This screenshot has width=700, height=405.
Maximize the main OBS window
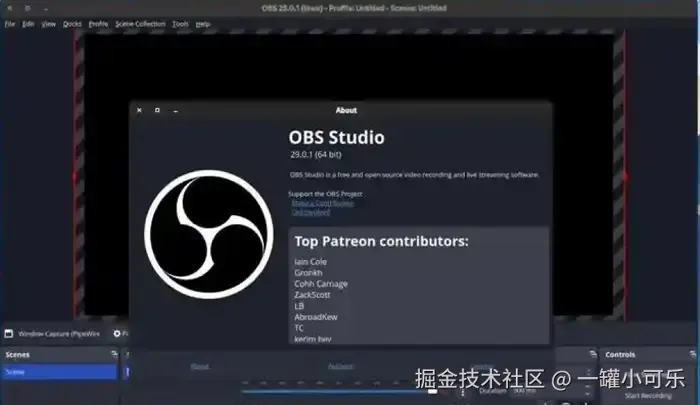28,8
